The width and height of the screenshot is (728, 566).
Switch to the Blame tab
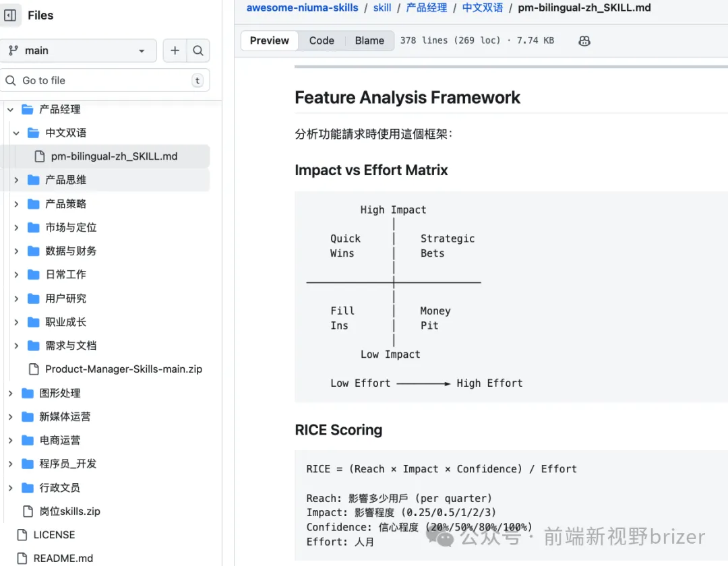pyautogui.click(x=369, y=40)
